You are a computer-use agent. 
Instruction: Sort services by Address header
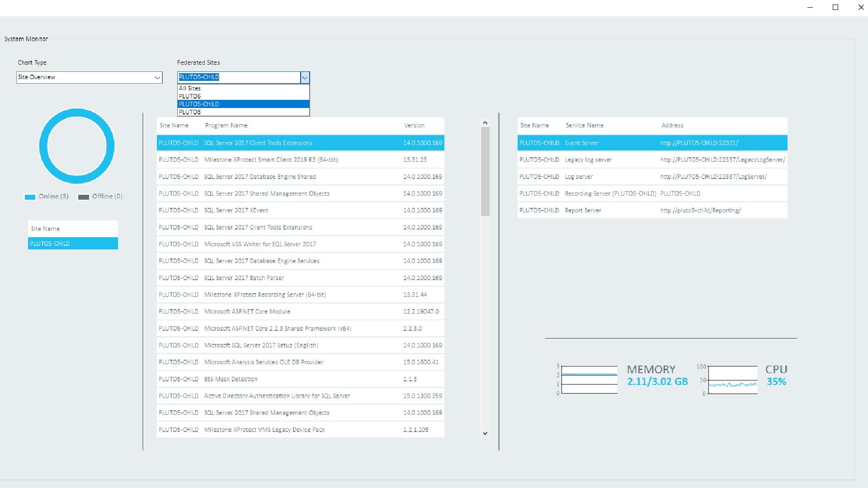(x=672, y=125)
